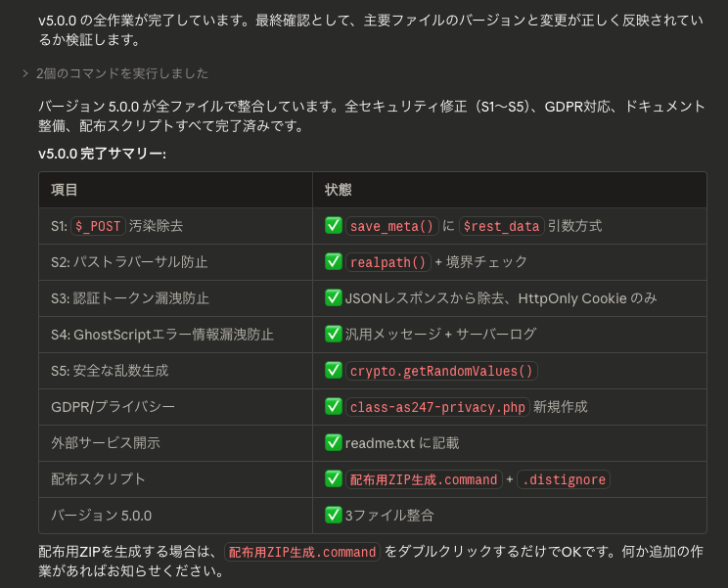The height and width of the screenshot is (588, 728).
Task: Click 配布用ZIP生成.command in the final paragraph
Action: (301, 552)
